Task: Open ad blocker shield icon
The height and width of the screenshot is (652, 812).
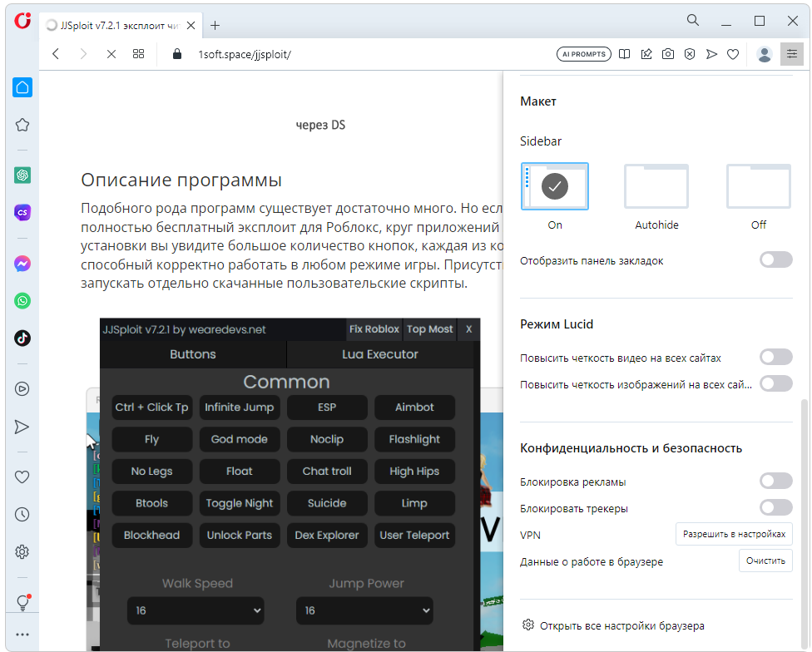Action: pyautogui.click(x=690, y=54)
